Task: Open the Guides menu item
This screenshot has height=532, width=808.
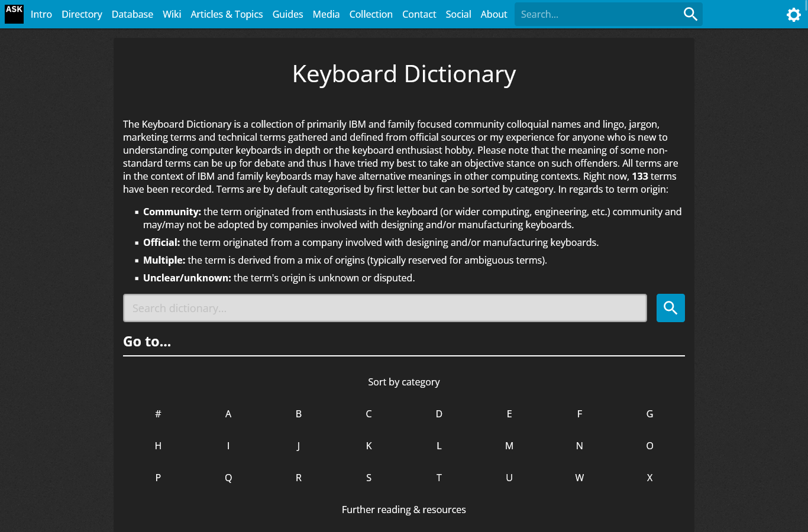Action: tap(287, 14)
